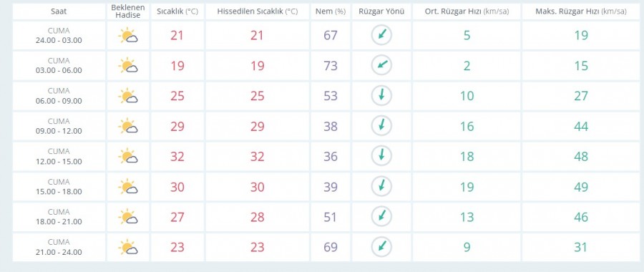Click wind direction arrow for 21.00 - 24.00

(381, 248)
